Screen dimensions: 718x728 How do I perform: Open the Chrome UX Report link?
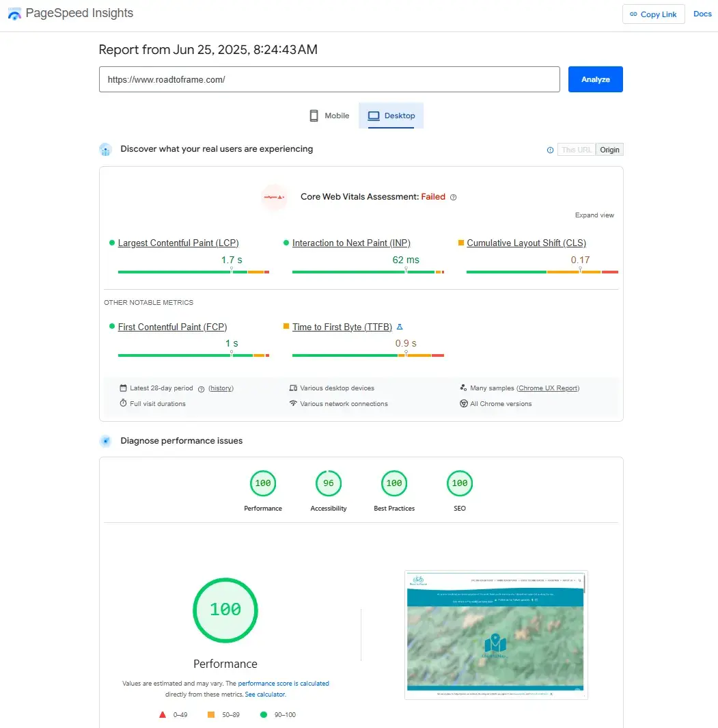click(x=548, y=388)
